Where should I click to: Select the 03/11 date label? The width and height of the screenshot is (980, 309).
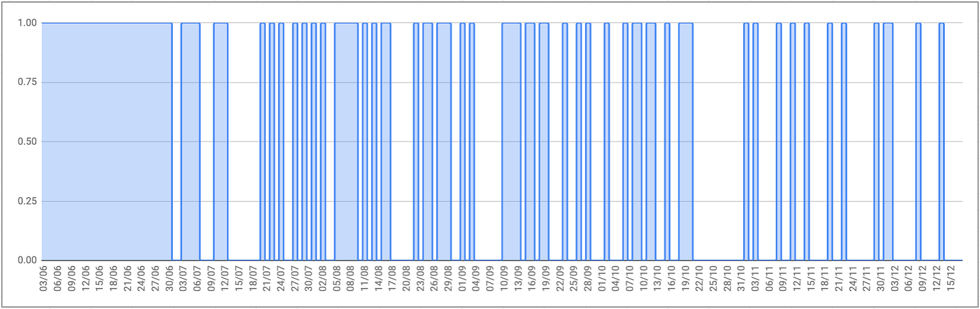(x=756, y=278)
